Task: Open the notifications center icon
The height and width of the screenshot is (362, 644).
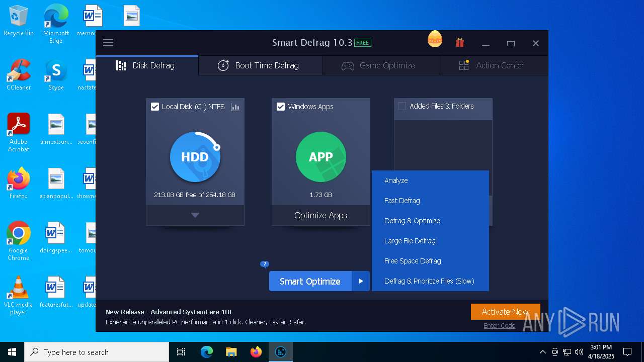Action: click(627, 352)
